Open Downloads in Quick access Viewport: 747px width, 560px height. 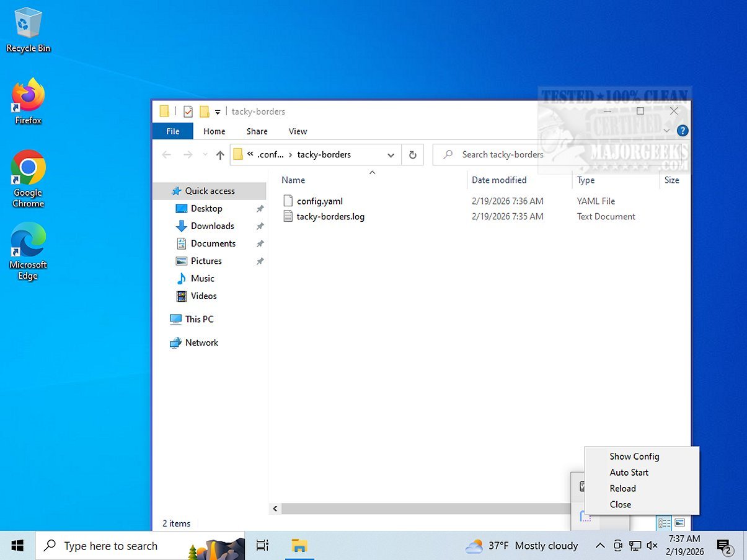(212, 226)
